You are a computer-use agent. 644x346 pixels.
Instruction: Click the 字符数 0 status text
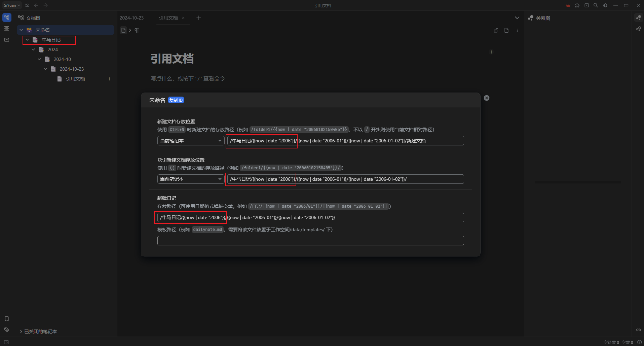click(611, 342)
